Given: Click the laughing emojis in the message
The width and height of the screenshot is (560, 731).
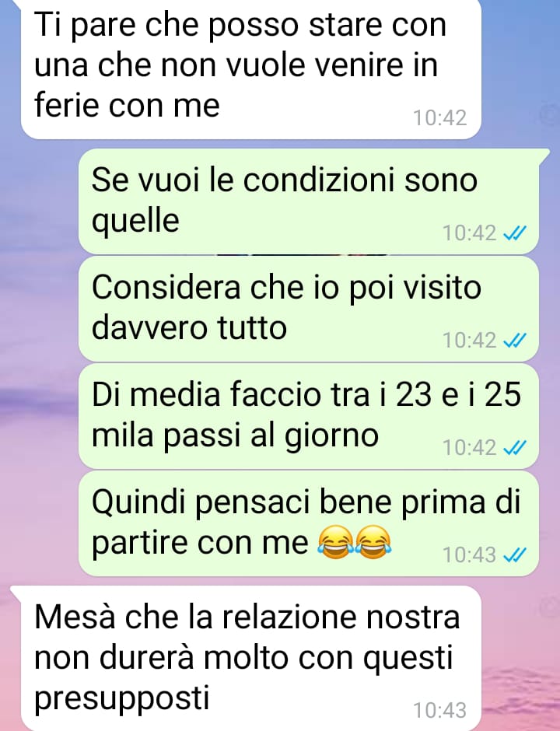Looking at the screenshot, I should pos(355,542).
